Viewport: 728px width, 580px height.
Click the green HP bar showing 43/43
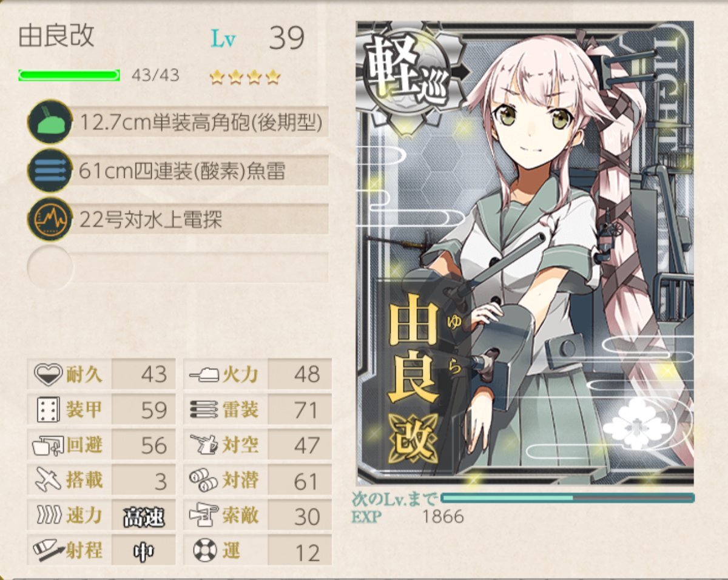click(x=69, y=75)
